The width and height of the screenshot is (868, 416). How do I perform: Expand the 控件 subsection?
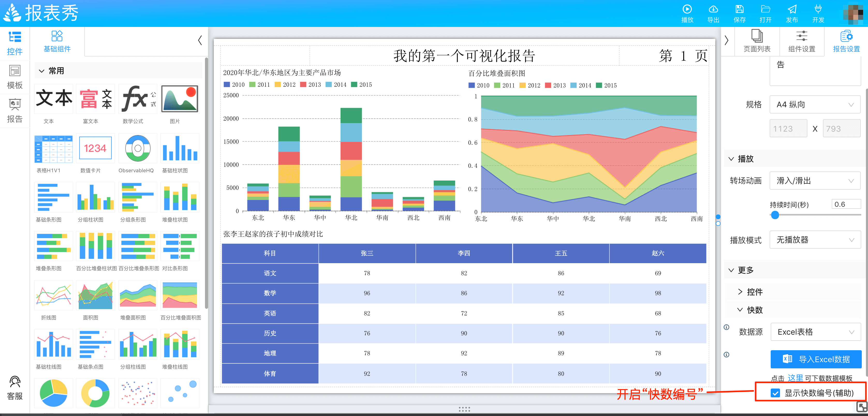coord(740,292)
